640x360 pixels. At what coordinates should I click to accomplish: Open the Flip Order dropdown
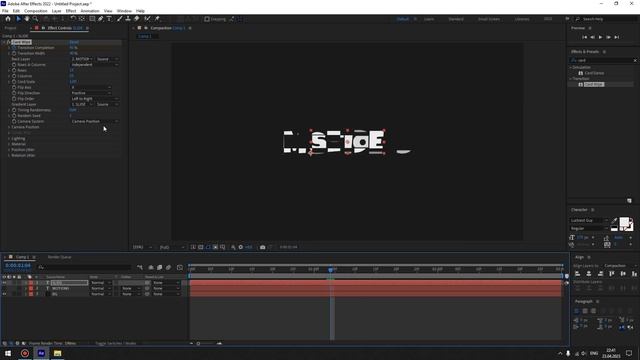(x=95, y=99)
